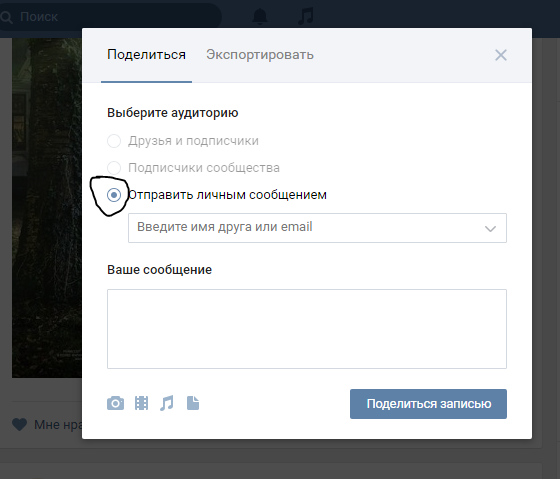Select Отправить личным сообщением radio option
The width and height of the screenshot is (560, 479).
click(114, 195)
